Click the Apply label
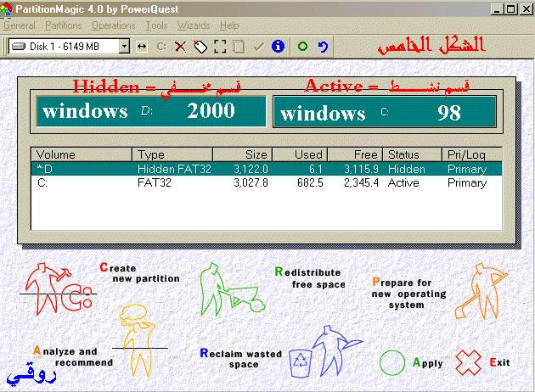The height and width of the screenshot is (392, 535). (427, 363)
